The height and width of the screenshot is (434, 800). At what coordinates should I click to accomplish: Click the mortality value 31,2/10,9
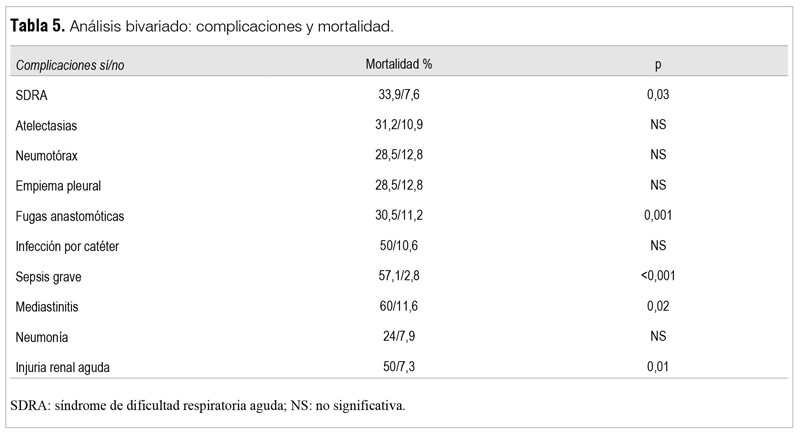398,126
